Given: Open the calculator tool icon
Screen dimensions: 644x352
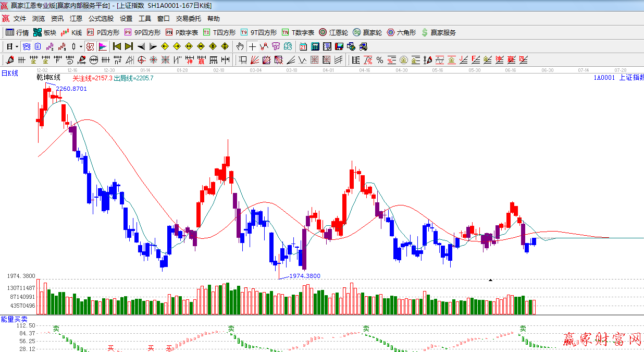Looking at the screenshot, I should tap(315, 46).
